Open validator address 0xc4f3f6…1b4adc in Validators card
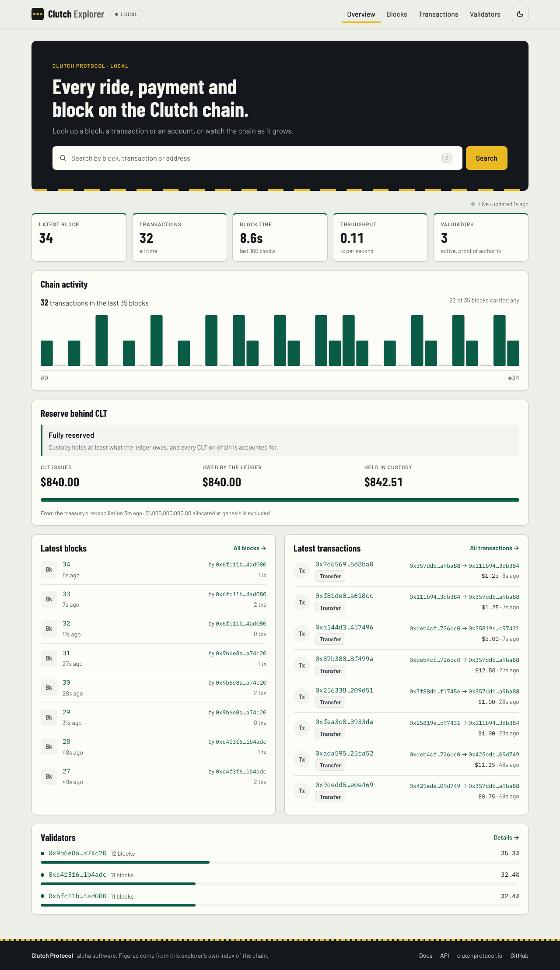The height and width of the screenshot is (970, 560). coord(77,875)
